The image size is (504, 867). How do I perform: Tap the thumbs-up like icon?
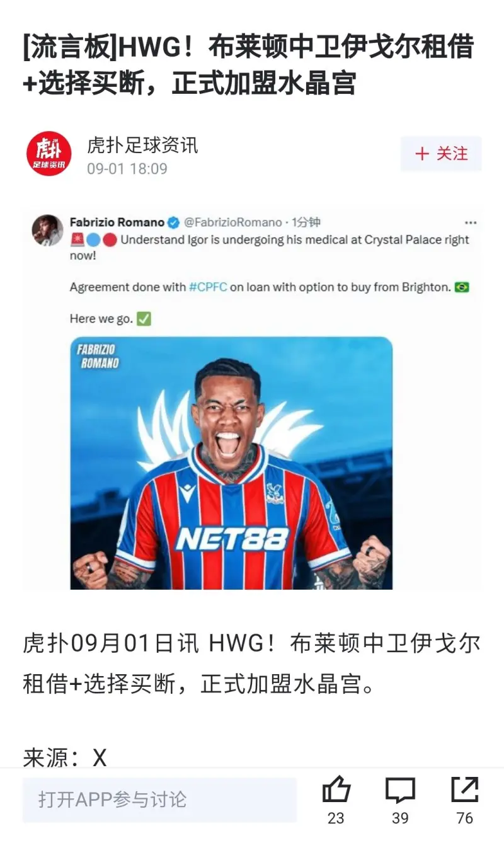coord(336,789)
